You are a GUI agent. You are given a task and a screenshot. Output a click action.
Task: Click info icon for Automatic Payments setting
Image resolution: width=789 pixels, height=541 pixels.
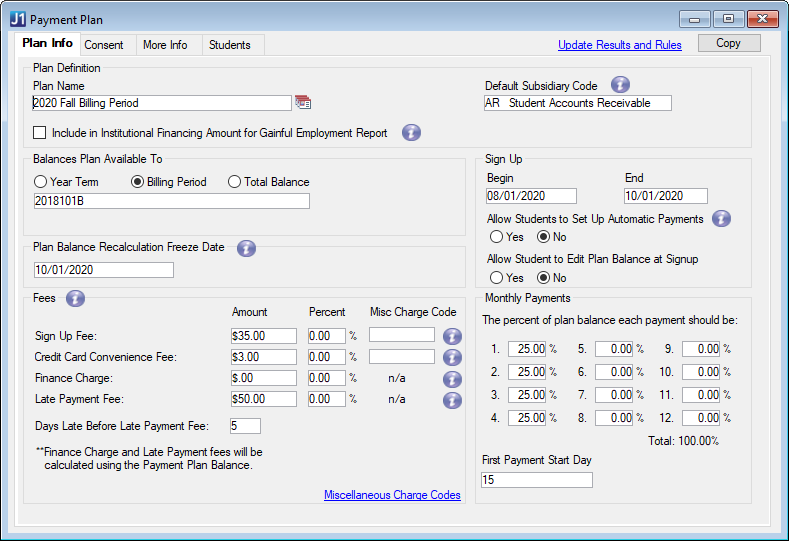click(x=721, y=218)
